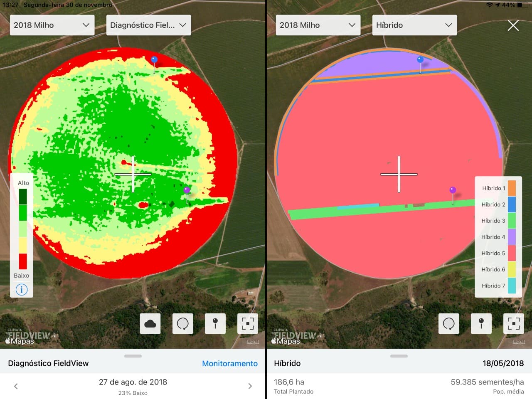Open the Diagnóstico FieldView layer dropdown
532x399 pixels.
(148, 25)
